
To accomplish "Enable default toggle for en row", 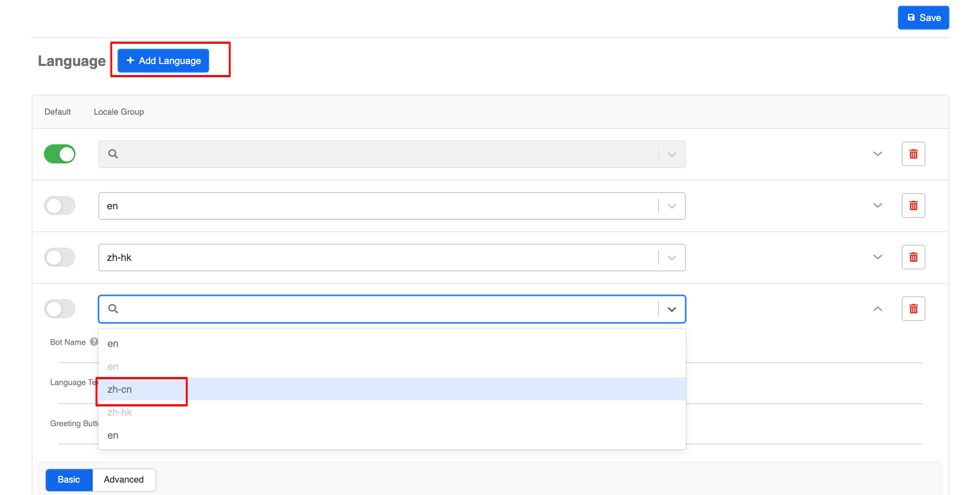I will click(60, 205).
